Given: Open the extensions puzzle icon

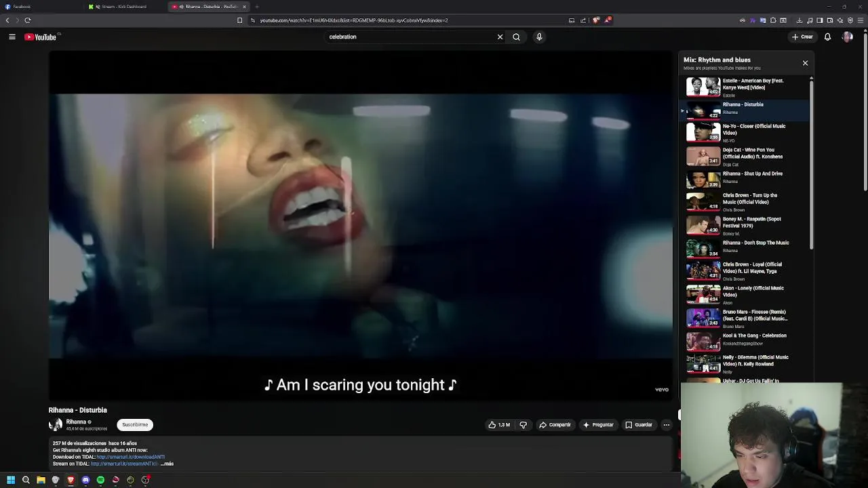Looking at the screenshot, I should [773, 20].
